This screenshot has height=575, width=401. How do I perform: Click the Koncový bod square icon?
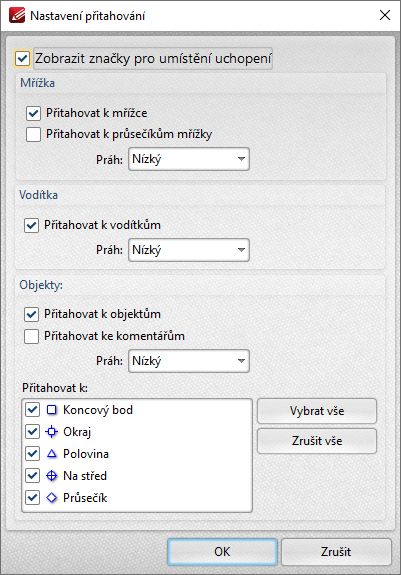click(52, 410)
